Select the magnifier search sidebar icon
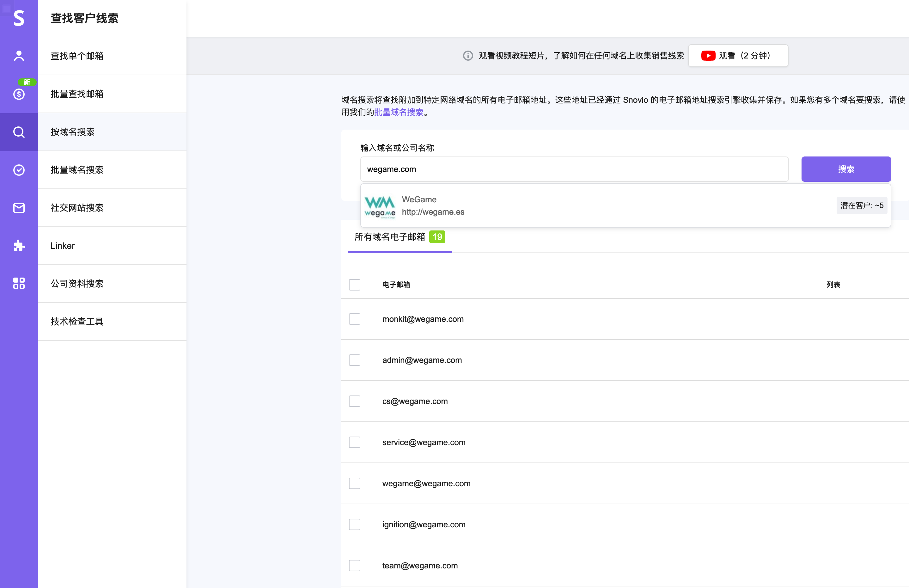This screenshot has width=909, height=588. coord(19,132)
